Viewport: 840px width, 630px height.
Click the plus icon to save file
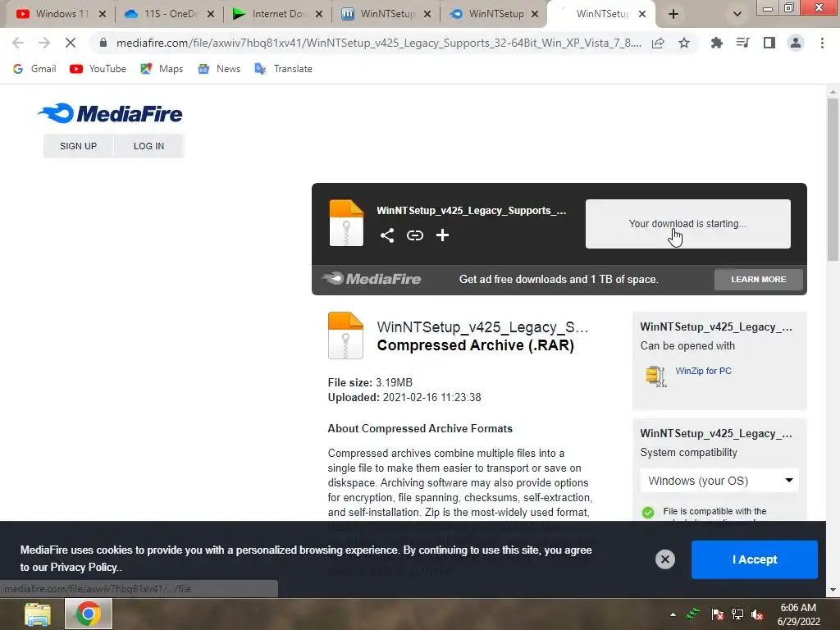point(442,235)
